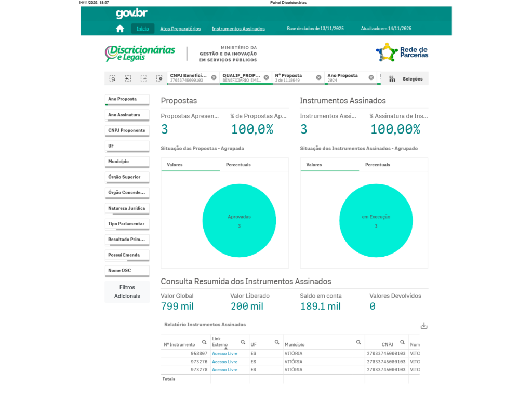
Task: Open smart search selection tool
Action: tap(112, 79)
